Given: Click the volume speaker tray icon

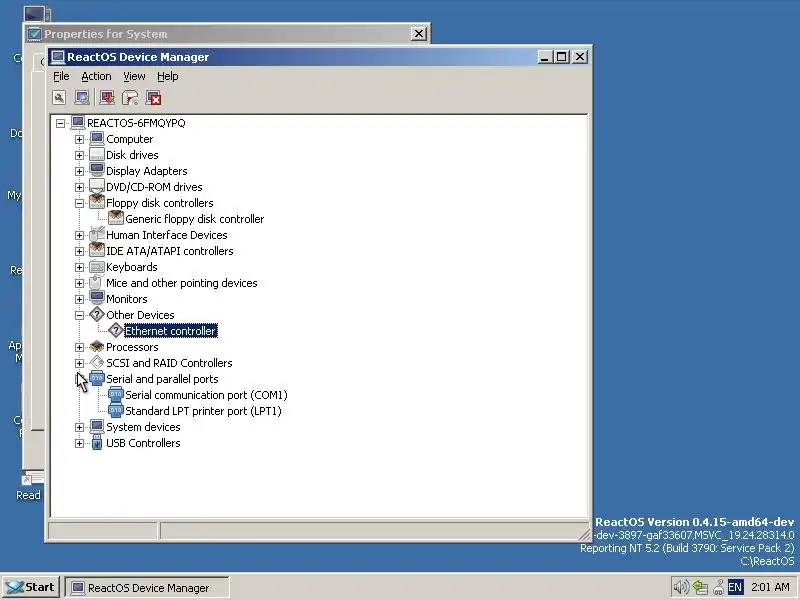Looking at the screenshot, I should [681, 587].
